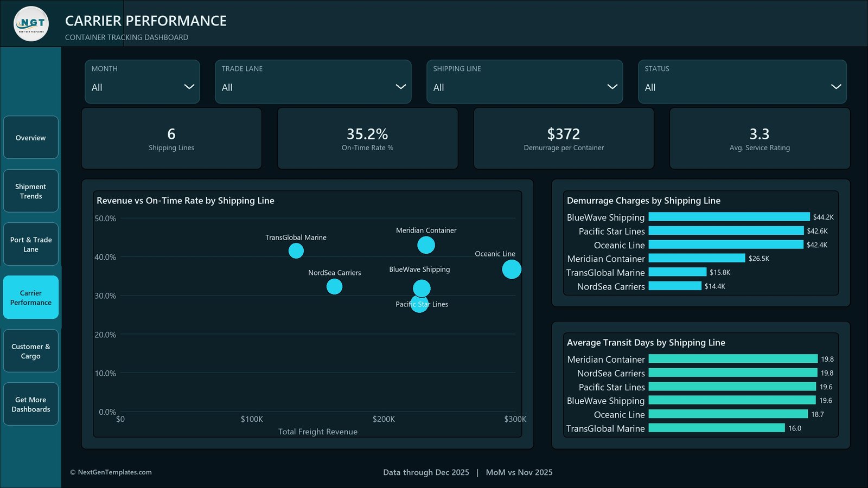868x488 pixels.
Task: Click BlueWave Shipping demurrage bar $44.2K
Action: (729, 217)
